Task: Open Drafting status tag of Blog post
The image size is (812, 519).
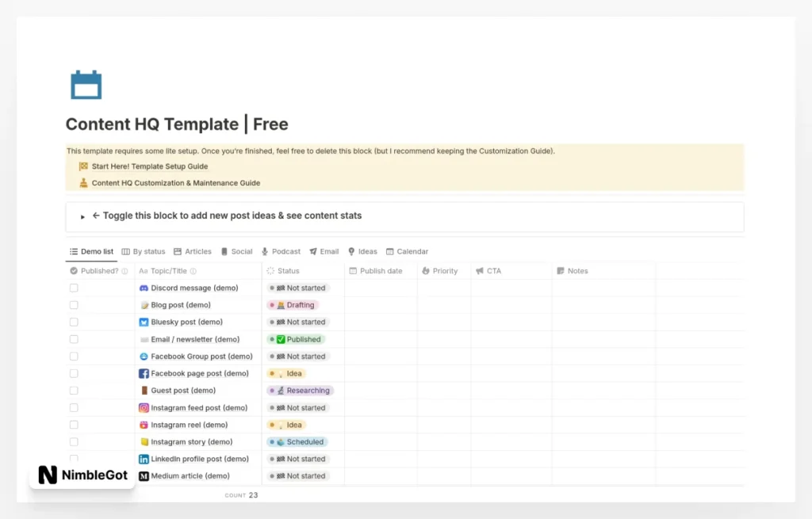Action: (293, 305)
